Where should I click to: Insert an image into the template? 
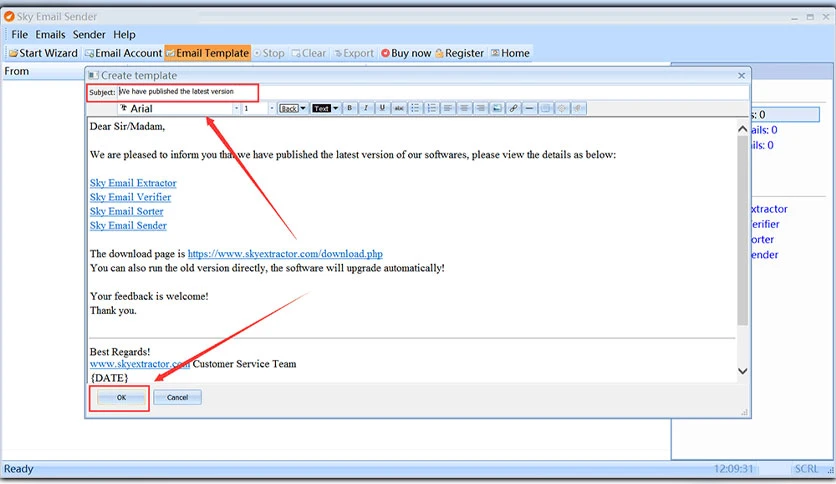pos(497,108)
